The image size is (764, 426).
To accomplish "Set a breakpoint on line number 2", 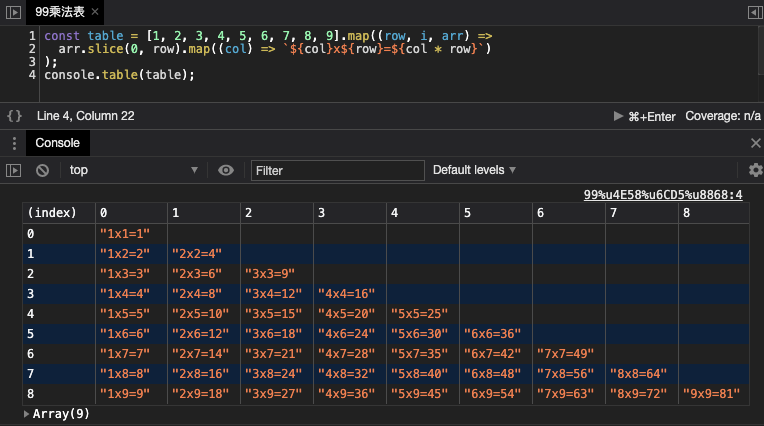I will pos(33,48).
